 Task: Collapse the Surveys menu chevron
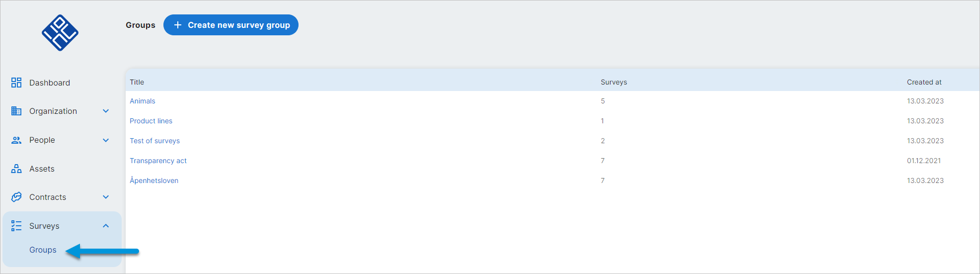coord(106,226)
